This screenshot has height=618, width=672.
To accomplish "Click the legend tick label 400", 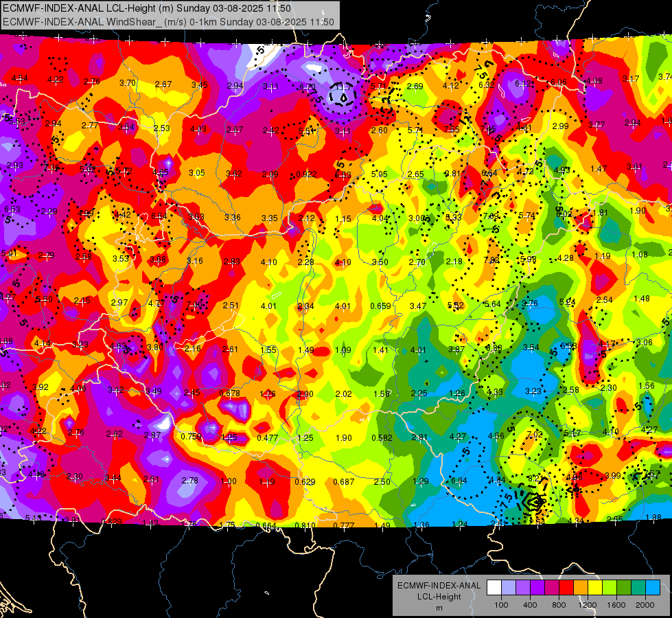I will [530, 605].
